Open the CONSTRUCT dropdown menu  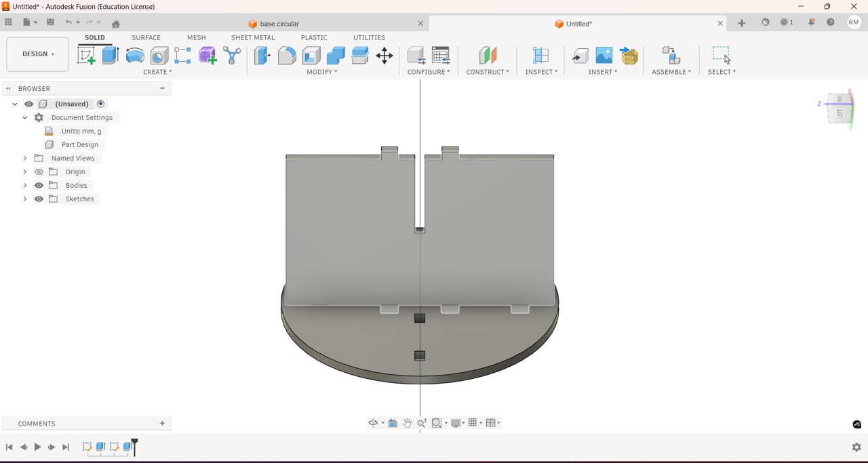488,72
